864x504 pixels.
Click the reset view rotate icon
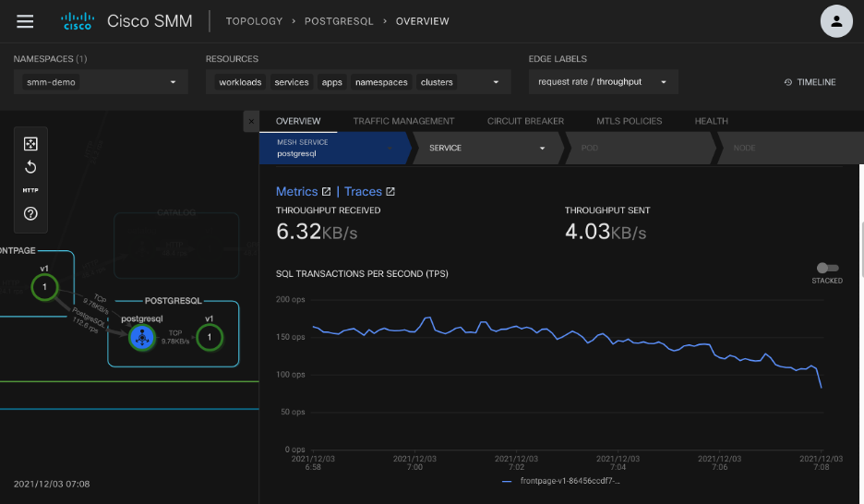pos(30,167)
